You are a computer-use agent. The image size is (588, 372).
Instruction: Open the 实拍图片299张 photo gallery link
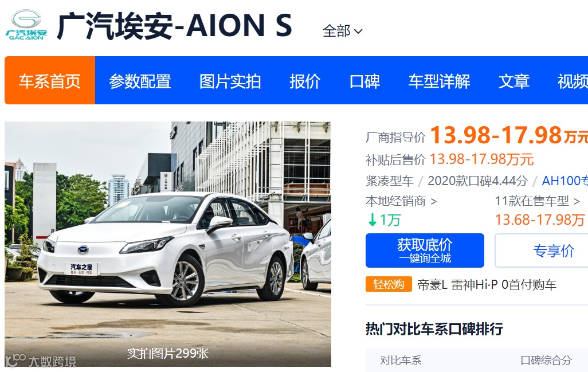point(167,353)
